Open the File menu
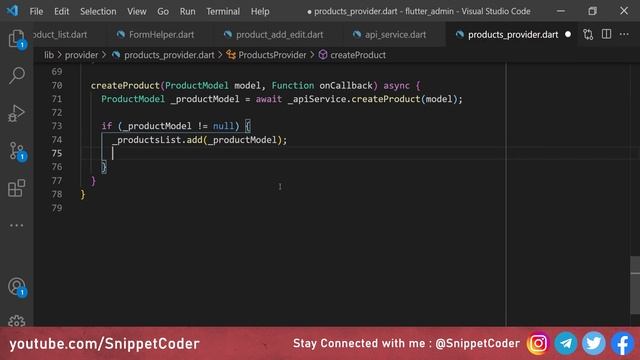This screenshot has height=360, width=640. (36, 11)
